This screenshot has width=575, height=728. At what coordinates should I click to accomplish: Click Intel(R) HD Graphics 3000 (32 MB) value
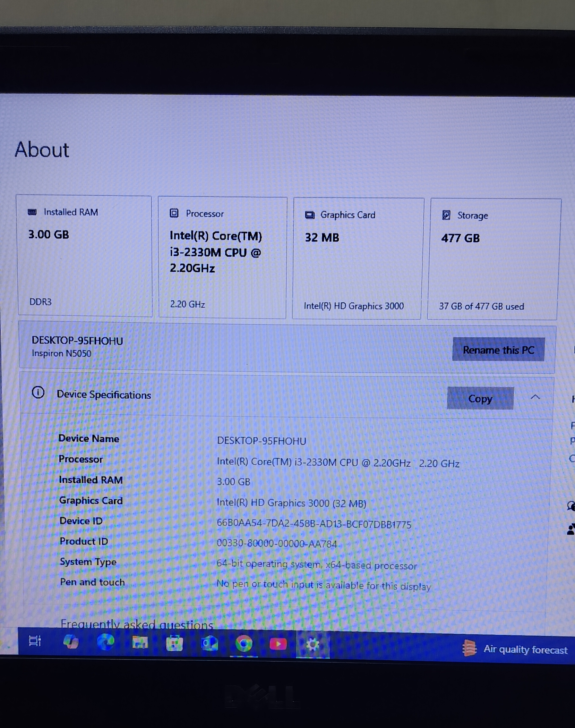(x=292, y=503)
